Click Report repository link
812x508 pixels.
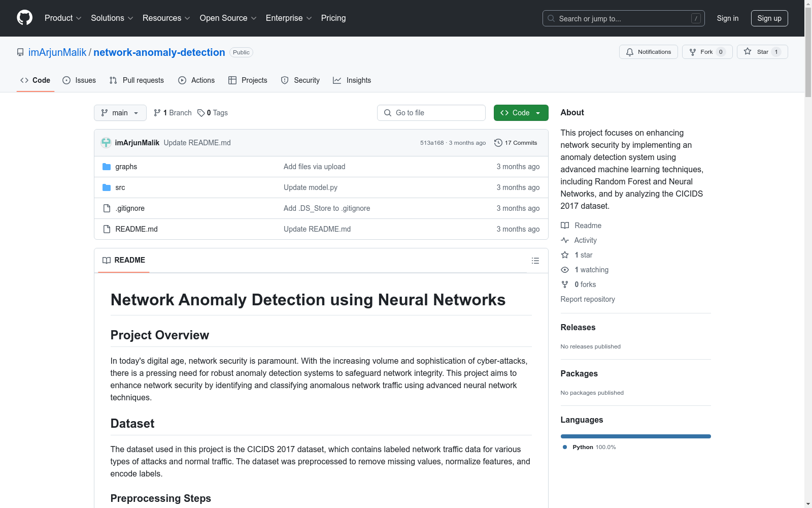tap(588, 299)
